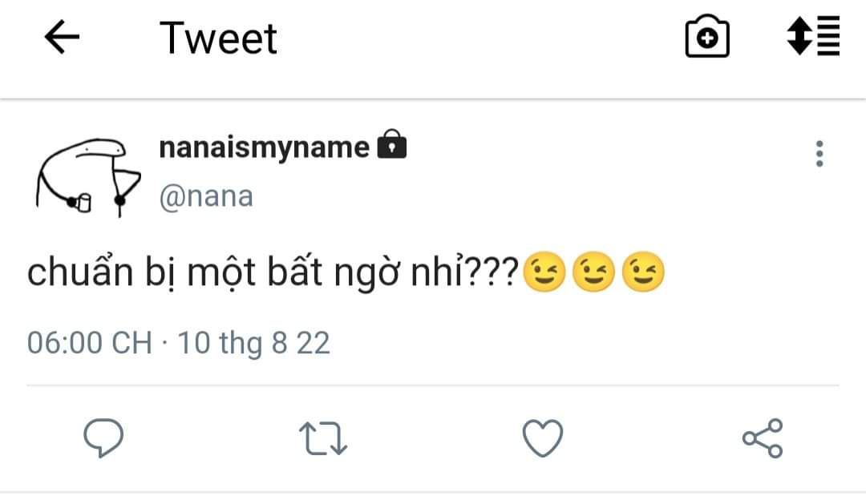
Task: Open the nanaismyname profile avatar
Action: pos(88,176)
